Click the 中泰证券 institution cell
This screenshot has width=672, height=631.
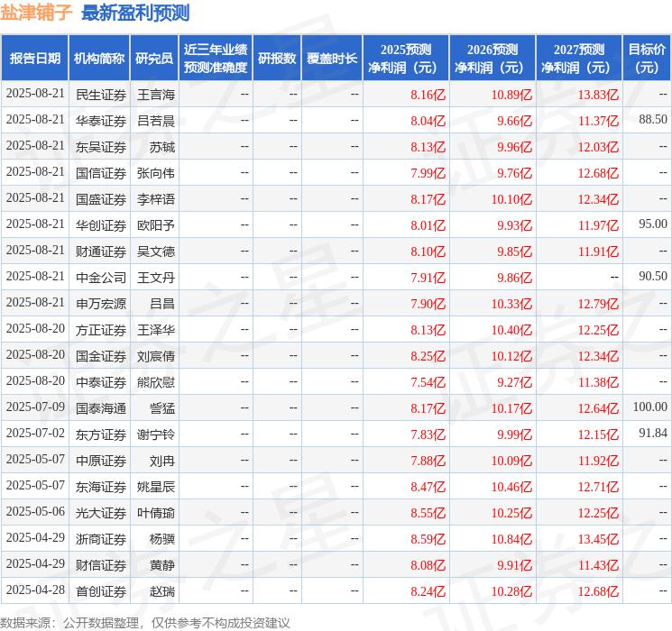101,382
